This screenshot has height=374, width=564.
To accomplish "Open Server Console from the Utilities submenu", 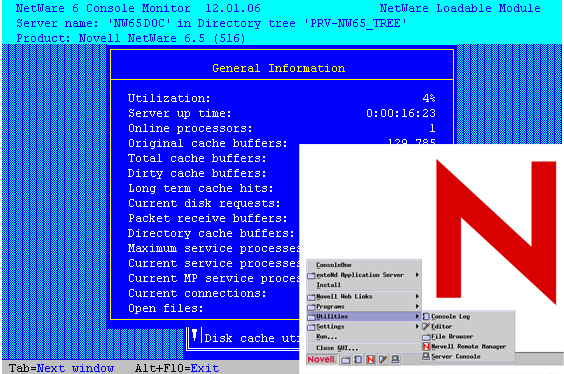I will click(468, 357).
